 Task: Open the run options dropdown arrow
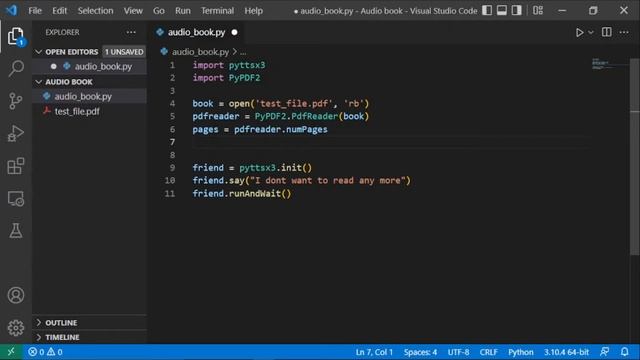[591, 32]
